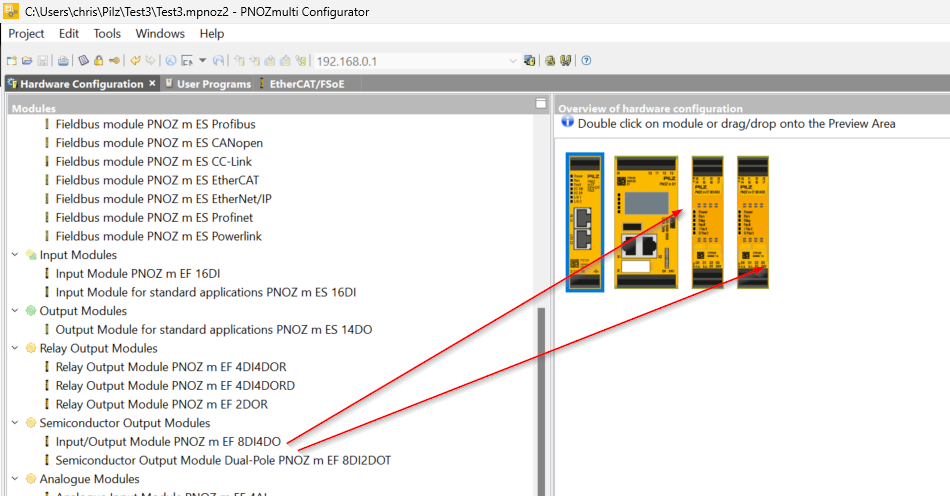The width and height of the screenshot is (950, 496).
Task: Select Fieldbus module PNOZ m ES Profinet
Action: click(x=154, y=217)
